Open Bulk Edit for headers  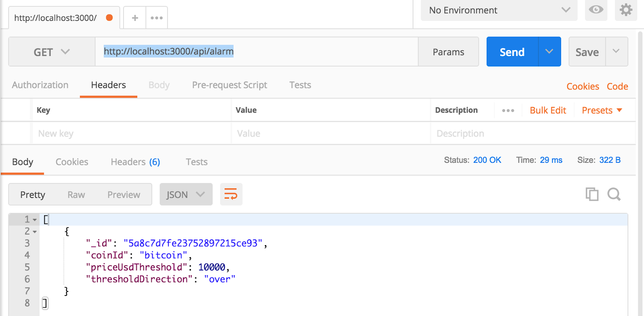[x=548, y=110]
